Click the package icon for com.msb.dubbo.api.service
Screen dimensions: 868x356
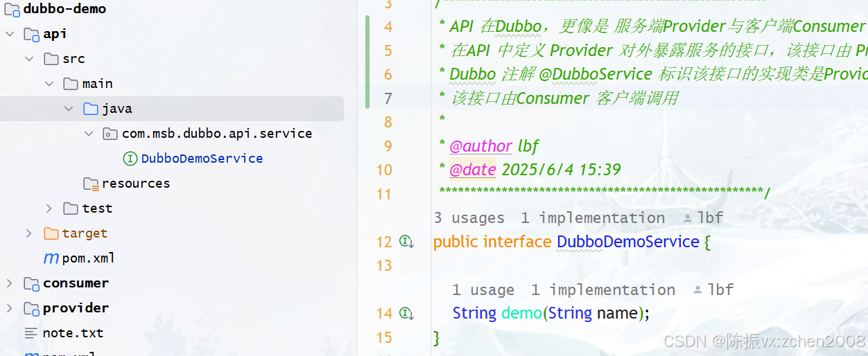point(110,134)
